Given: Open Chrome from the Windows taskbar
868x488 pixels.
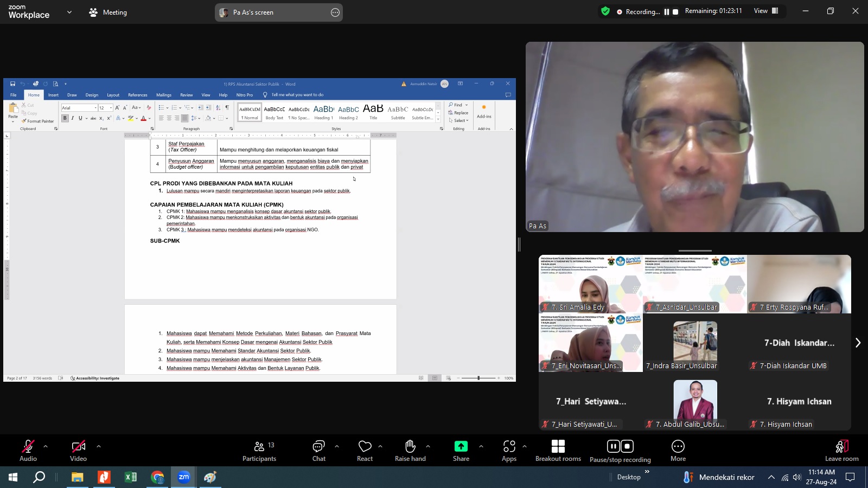Looking at the screenshot, I should tap(157, 477).
